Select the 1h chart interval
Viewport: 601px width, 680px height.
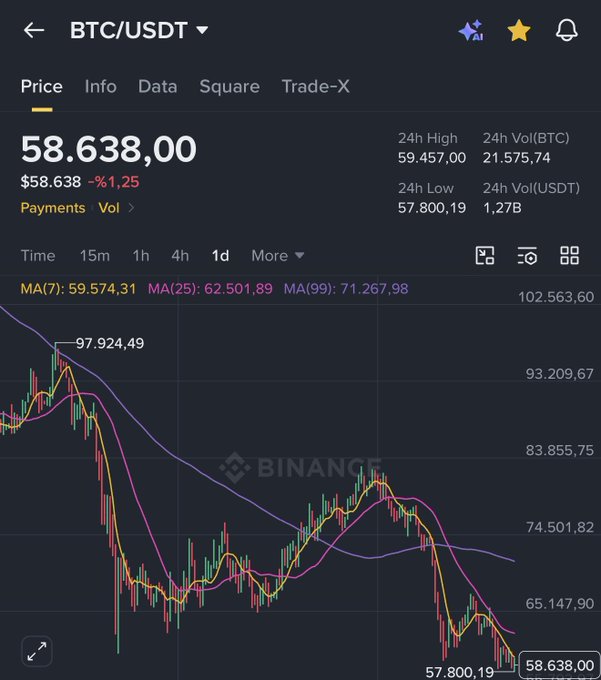pos(141,255)
